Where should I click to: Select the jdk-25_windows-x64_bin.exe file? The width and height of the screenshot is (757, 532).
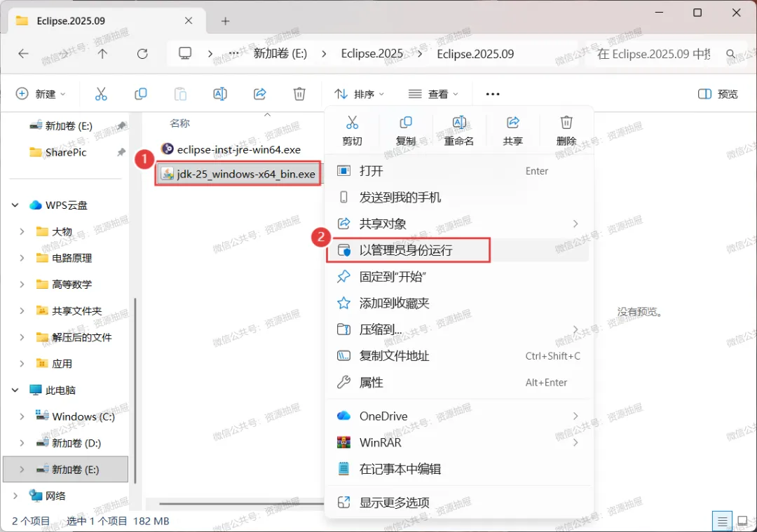point(238,174)
